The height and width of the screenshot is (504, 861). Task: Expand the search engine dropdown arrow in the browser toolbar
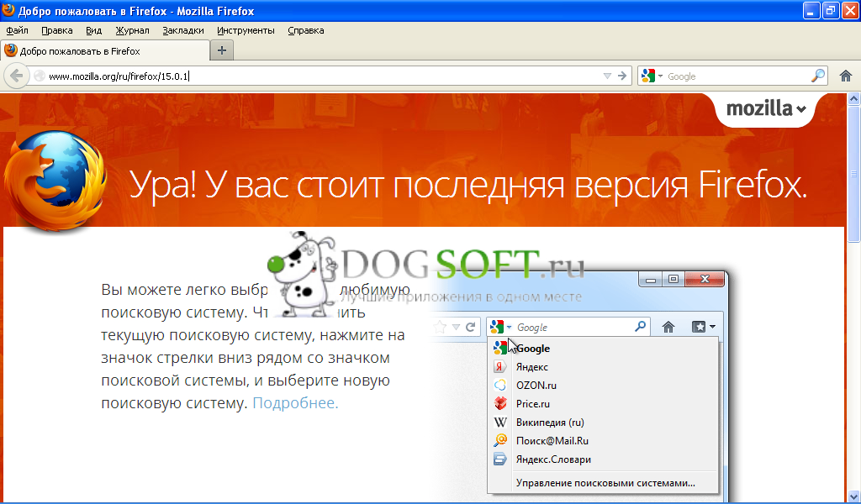click(660, 76)
